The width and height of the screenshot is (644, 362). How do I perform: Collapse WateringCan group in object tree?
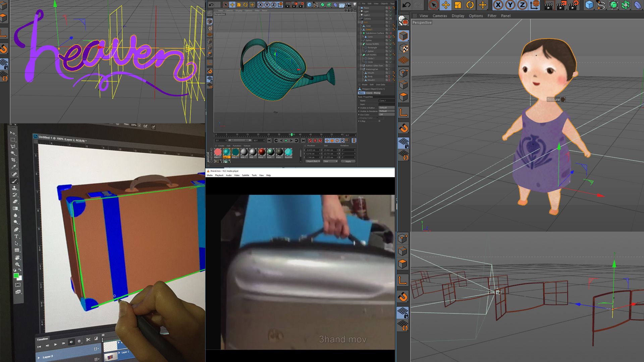[361, 69]
